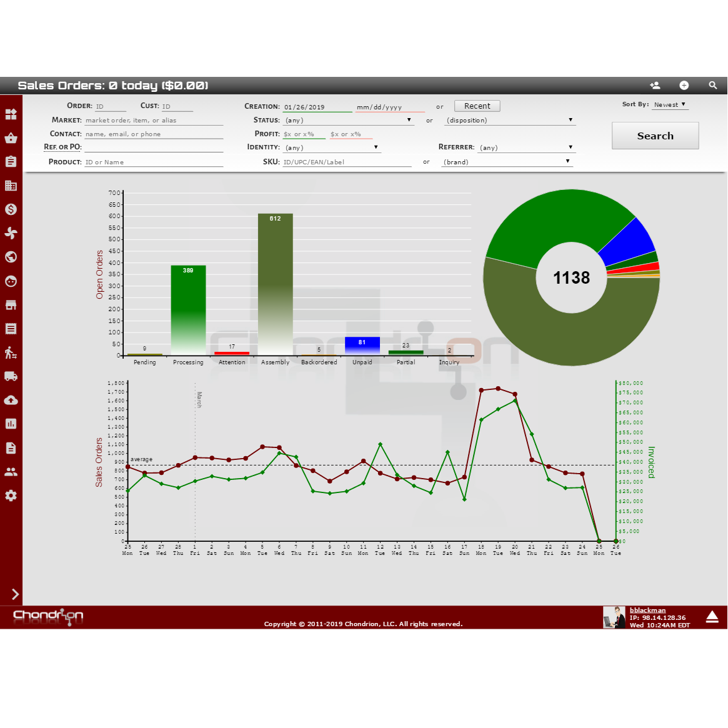Click the eject triangle icon in footer
The height and width of the screenshot is (728, 728).
(x=712, y=617)
